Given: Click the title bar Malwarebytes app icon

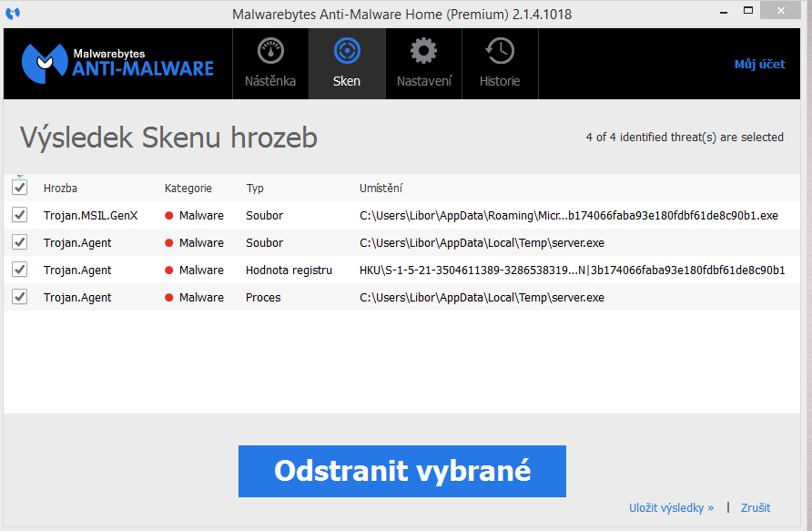Looking at the screenshot, I should [x=13, y=13].
